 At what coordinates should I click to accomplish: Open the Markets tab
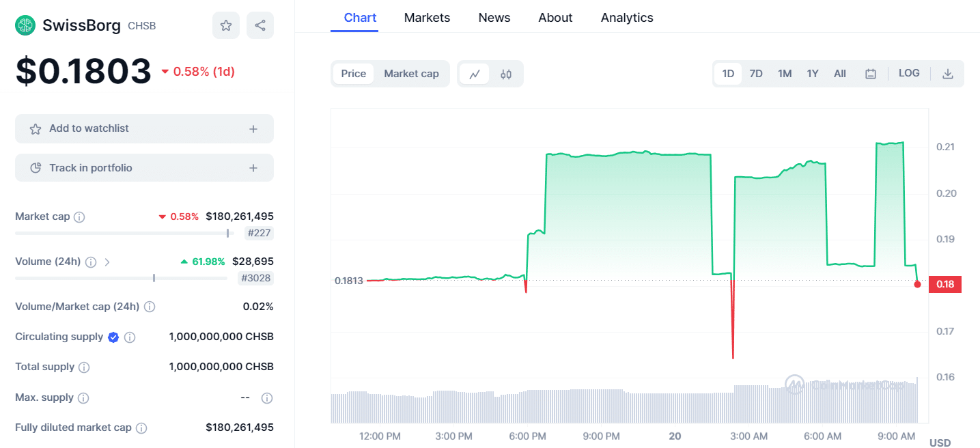point(427,18)
